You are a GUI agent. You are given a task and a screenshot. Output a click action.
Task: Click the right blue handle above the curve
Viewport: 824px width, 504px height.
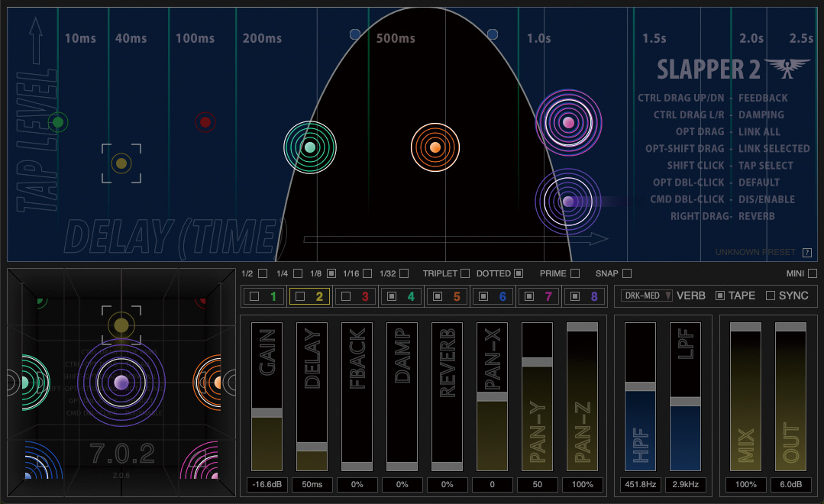click(x=493, y=34)
